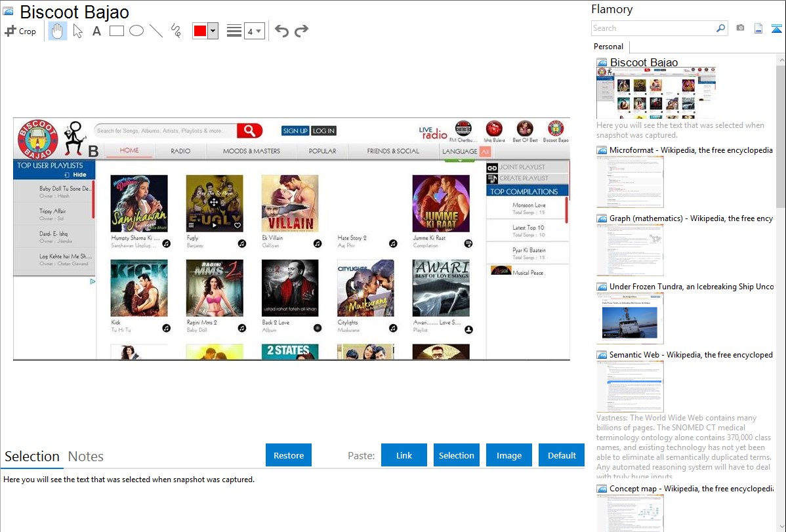Viewport: 786px width, 532px height.
Task: Hide the Top User Playlists panel
Action: [x=75, y=175]
